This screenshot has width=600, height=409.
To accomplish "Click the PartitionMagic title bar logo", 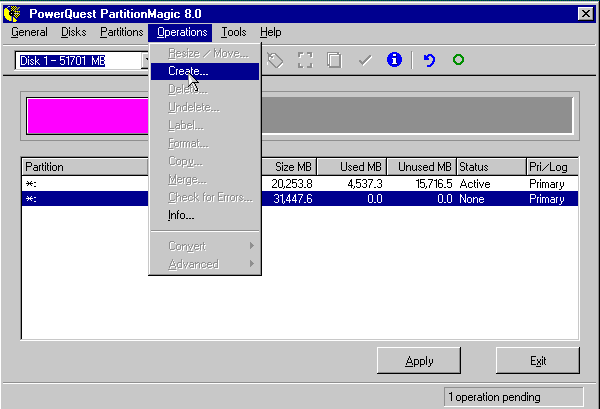I will [12, 14].
